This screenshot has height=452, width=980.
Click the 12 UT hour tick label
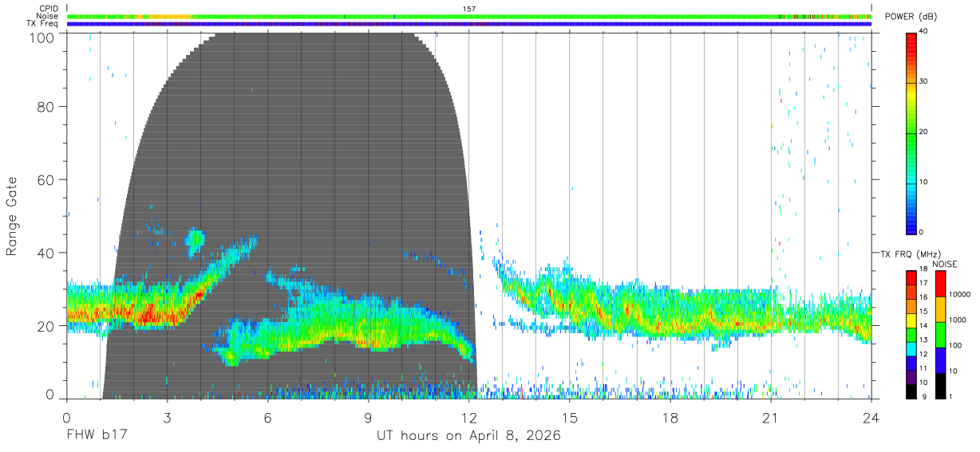(468, 418)
